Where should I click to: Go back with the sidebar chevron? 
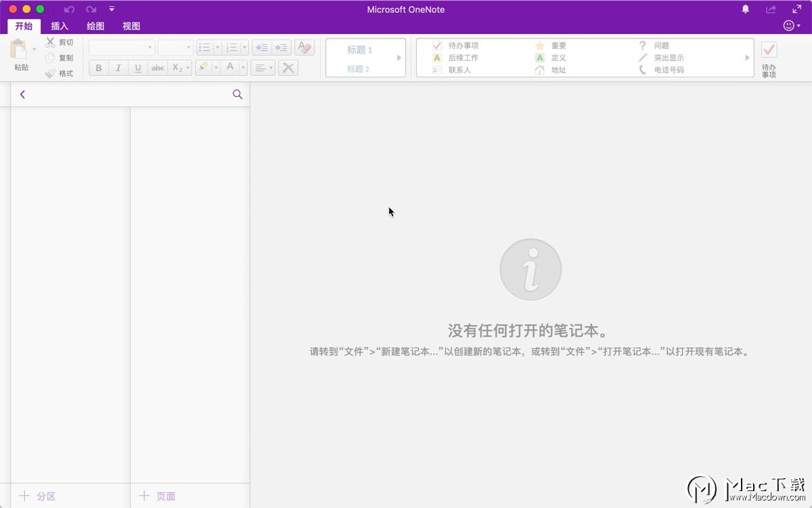(x=22, y=94)
